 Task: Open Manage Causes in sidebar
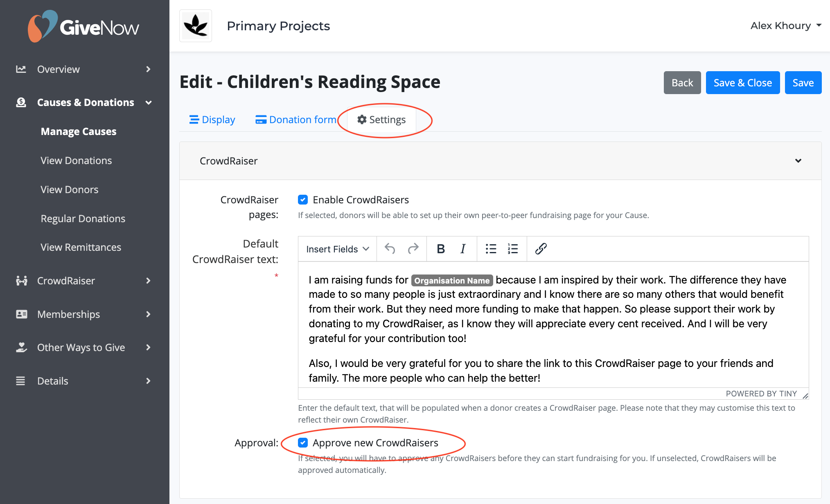[x=79, y=131]
